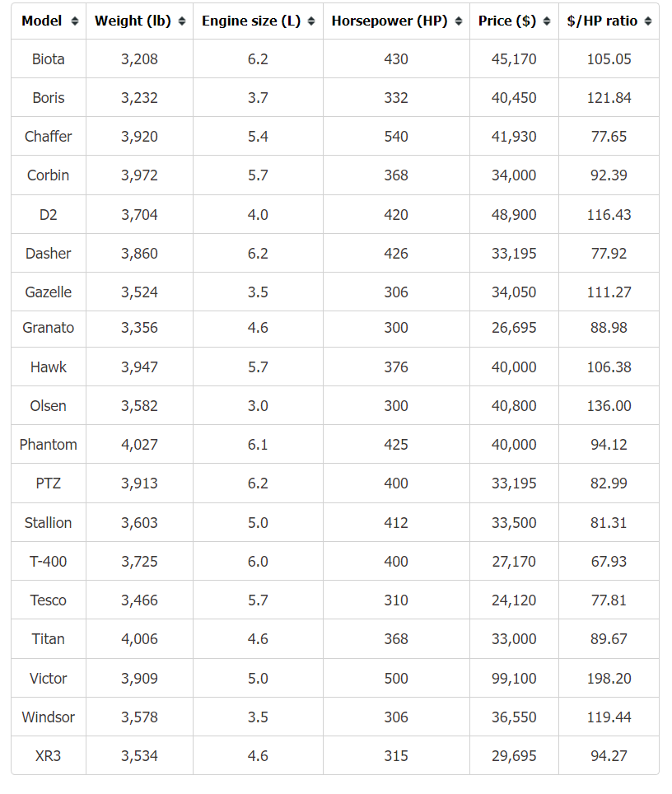Select the Tesco price value 24,120
The image size is (672, 794).
click(x=514, y=600)
